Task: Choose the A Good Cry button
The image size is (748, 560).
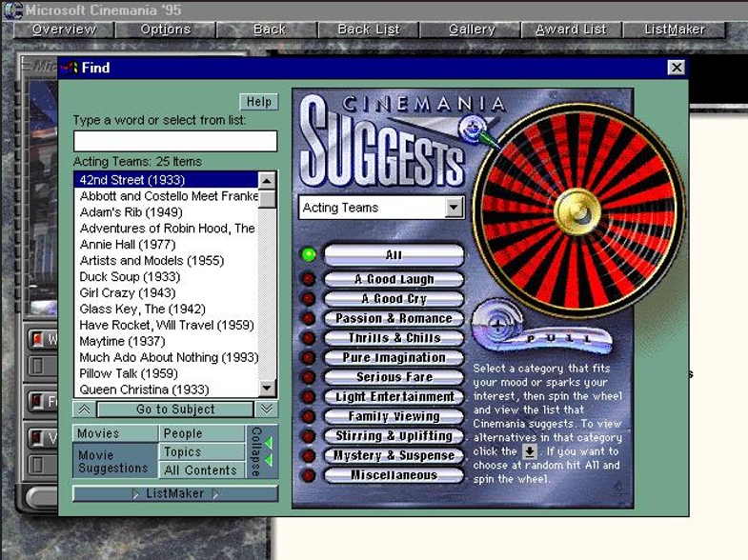Action: pos(394,299)
